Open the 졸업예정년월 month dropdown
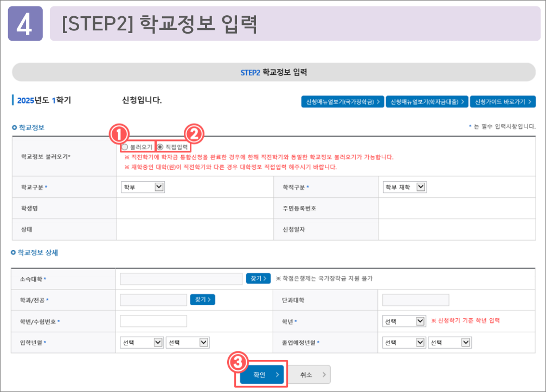Screen dimensions: 546x392 tap(449, 342)
